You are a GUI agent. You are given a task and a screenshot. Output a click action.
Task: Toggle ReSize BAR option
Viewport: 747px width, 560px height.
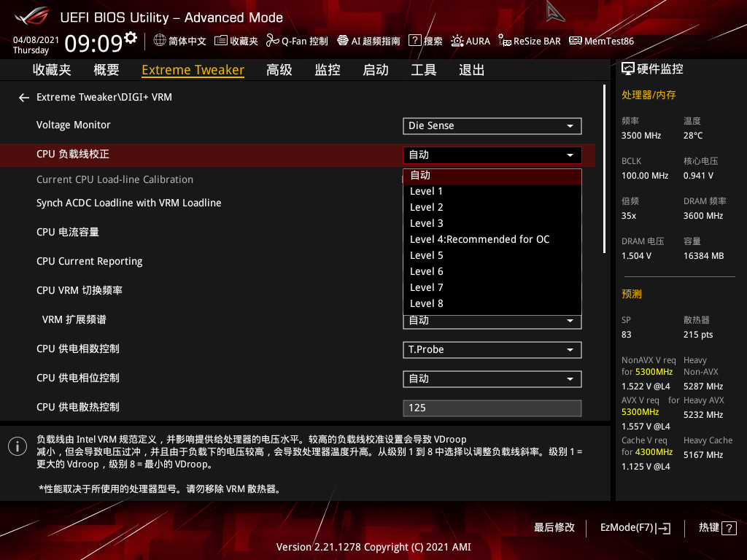[x=530, y=41]
